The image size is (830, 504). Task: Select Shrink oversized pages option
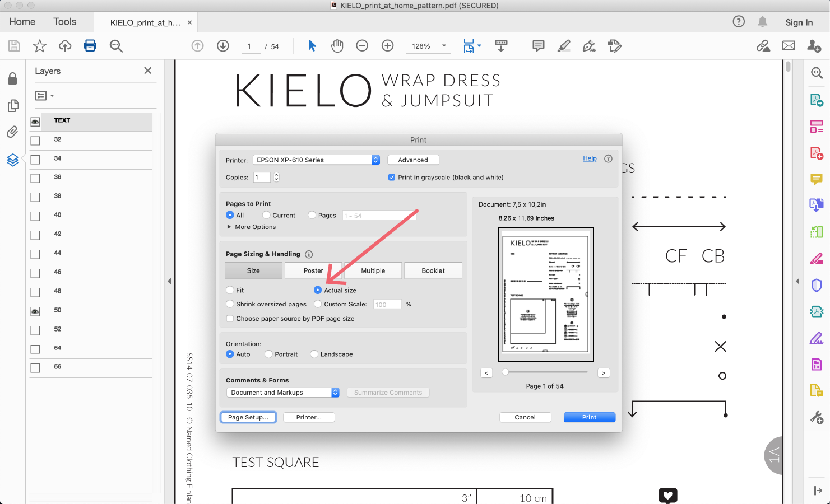point(230,304)
